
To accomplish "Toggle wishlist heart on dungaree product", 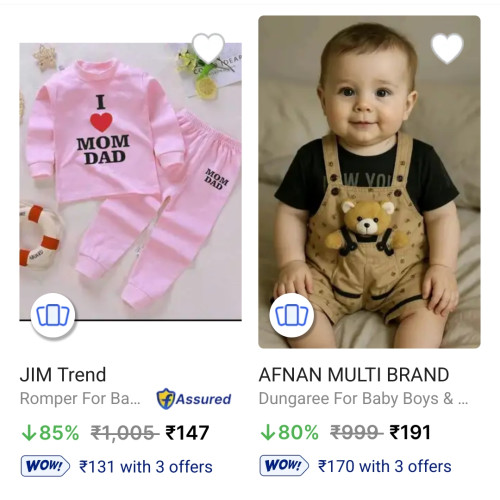I will coord(447,48).
